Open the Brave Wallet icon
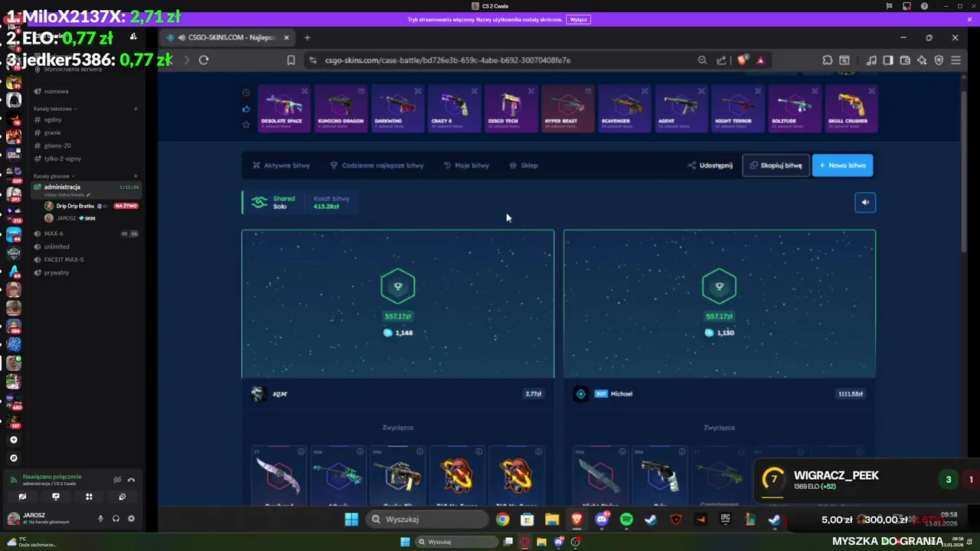The width and height of the screenshot is (980, 551). (905, 60)
